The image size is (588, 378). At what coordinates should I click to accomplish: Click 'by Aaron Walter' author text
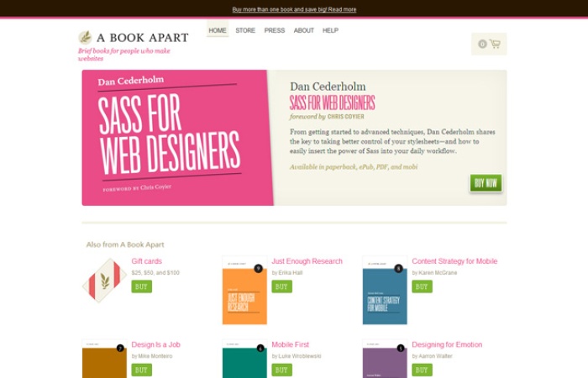[432, 356]
